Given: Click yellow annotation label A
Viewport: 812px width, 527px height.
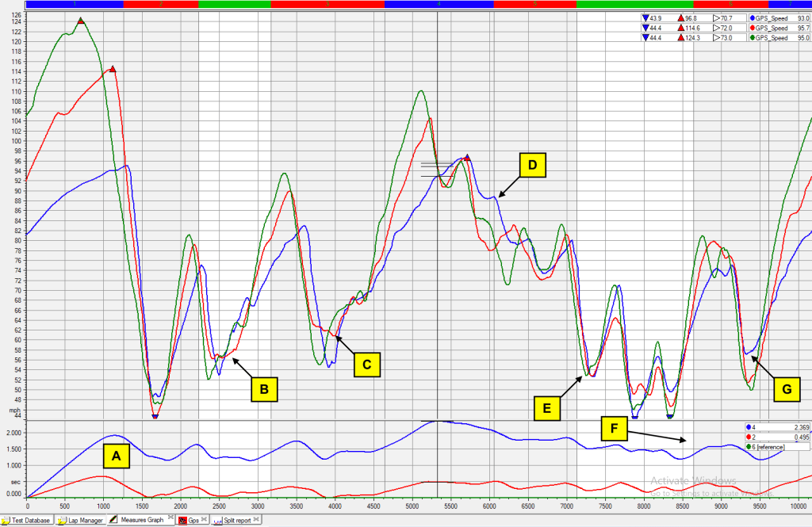Looking at the screenshot, I should pyautogui.click(x=117, y=456).
